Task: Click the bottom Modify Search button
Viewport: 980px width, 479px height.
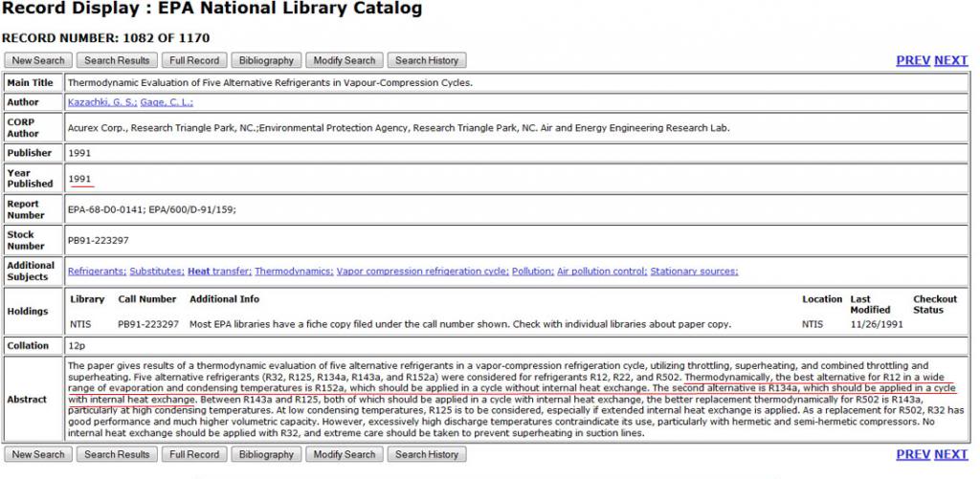Action: pyautogui.click(x=345, y=455)
